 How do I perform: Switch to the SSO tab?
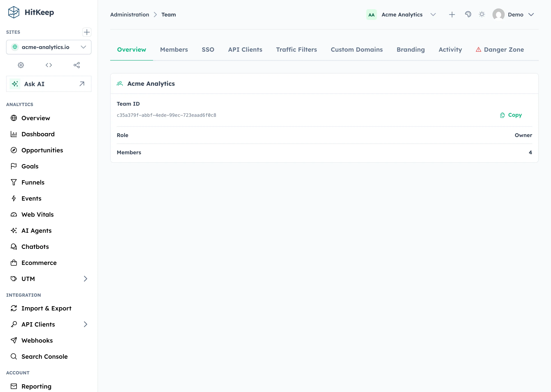tap(208, 50)
